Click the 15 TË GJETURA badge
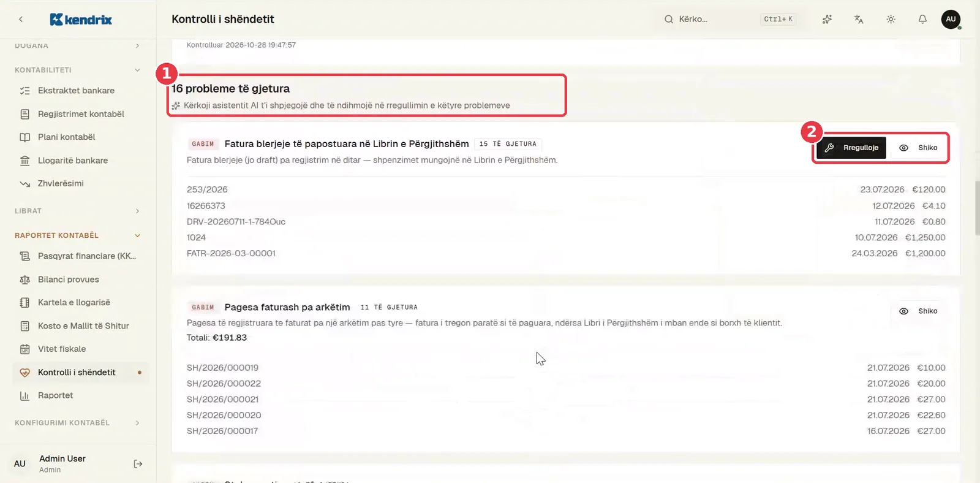This screenshot has height=483, width=980. [508, 144]
